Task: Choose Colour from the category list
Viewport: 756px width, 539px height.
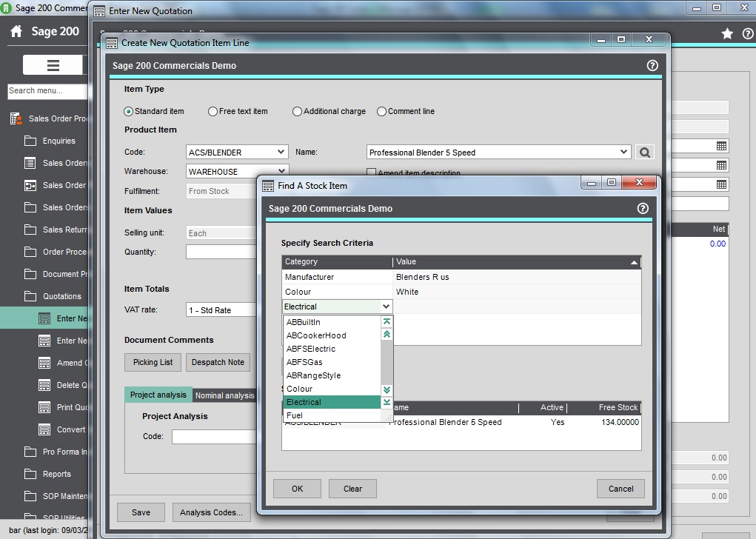Action: tap(332, 389)
